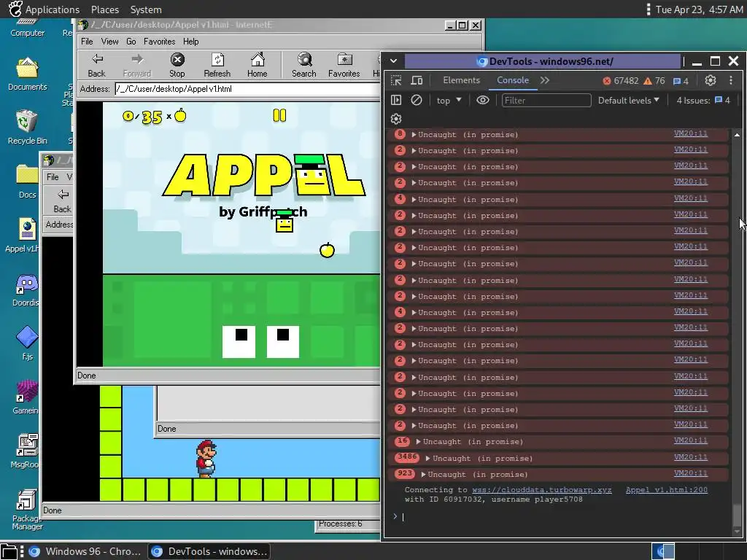747x560 pixels.
Task: Expand the error row with count 16
Action: click(x=418, y=442)
